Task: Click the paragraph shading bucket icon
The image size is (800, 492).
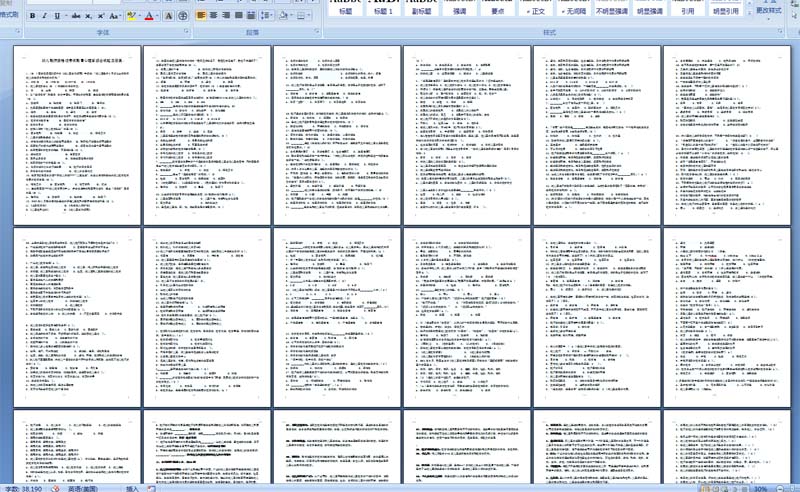Action: coord(283,15)
